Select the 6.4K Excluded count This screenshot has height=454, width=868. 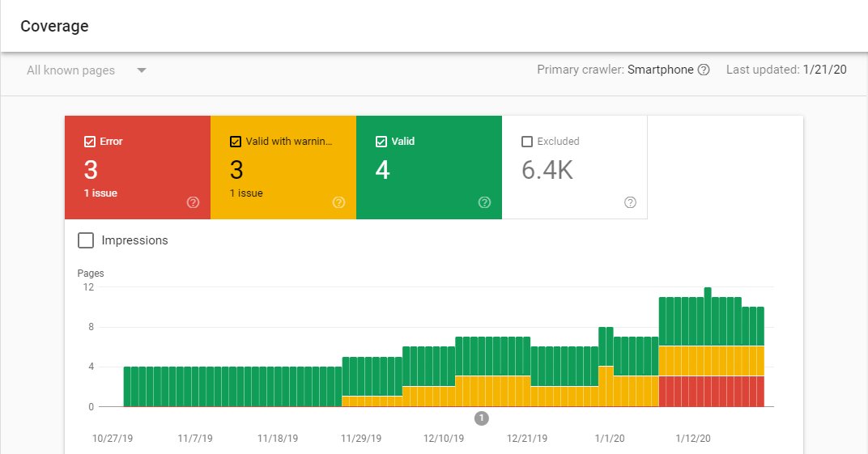point(547,170)
